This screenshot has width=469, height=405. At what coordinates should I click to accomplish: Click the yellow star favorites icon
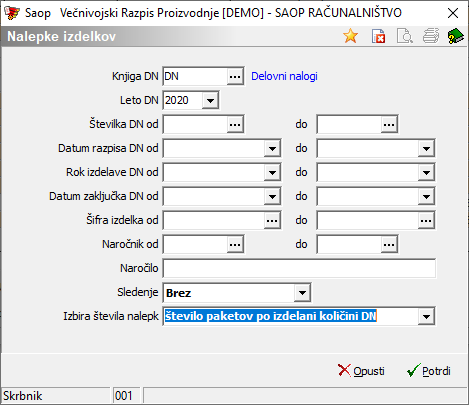(351, 36)
